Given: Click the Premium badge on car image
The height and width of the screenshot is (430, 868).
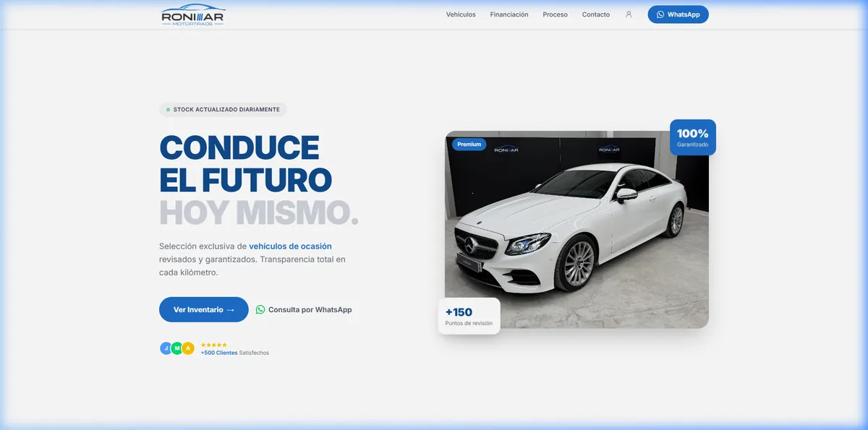Looking at the screenshot, I should [469, 145].
